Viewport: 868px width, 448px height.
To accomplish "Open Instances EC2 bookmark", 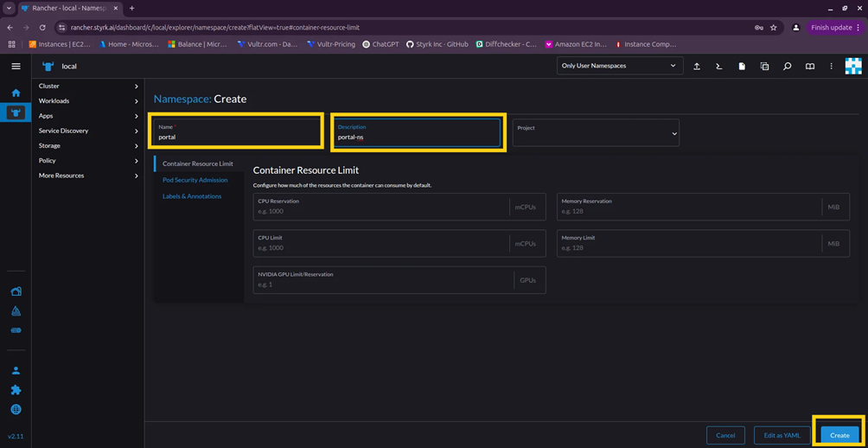I will (x=59, y=44).
